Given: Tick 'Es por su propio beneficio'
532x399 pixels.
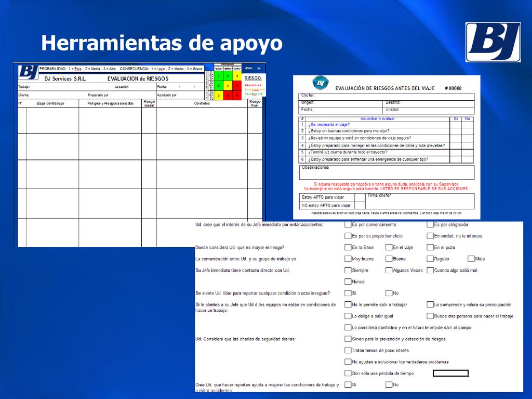Looking at the screenshot, I should point(348,236).
